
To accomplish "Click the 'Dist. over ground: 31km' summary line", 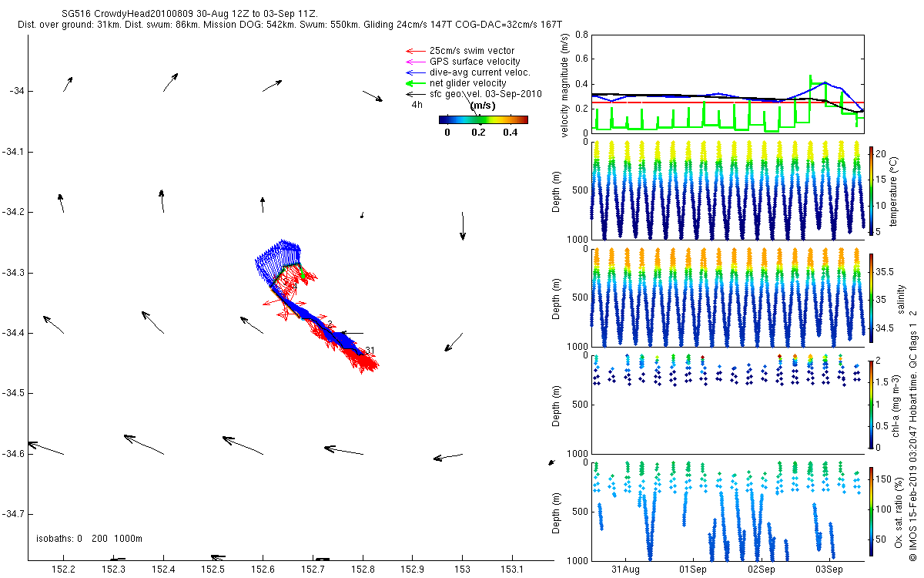I will (290, 25).
